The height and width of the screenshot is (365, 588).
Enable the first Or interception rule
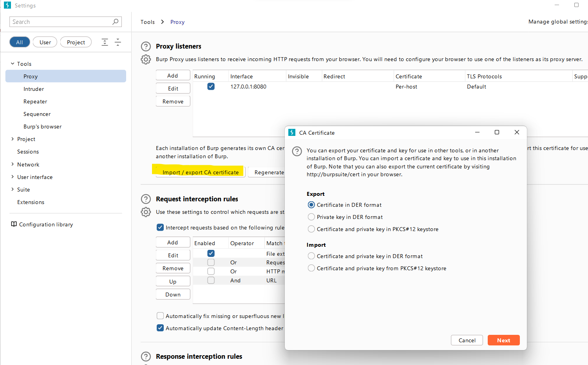coord(211,262)
